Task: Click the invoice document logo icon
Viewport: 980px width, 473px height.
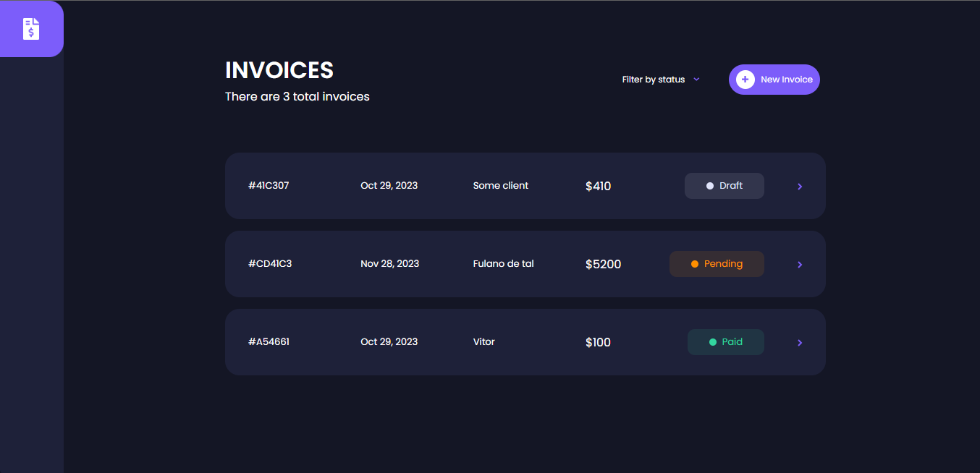Action: point(31,29)
